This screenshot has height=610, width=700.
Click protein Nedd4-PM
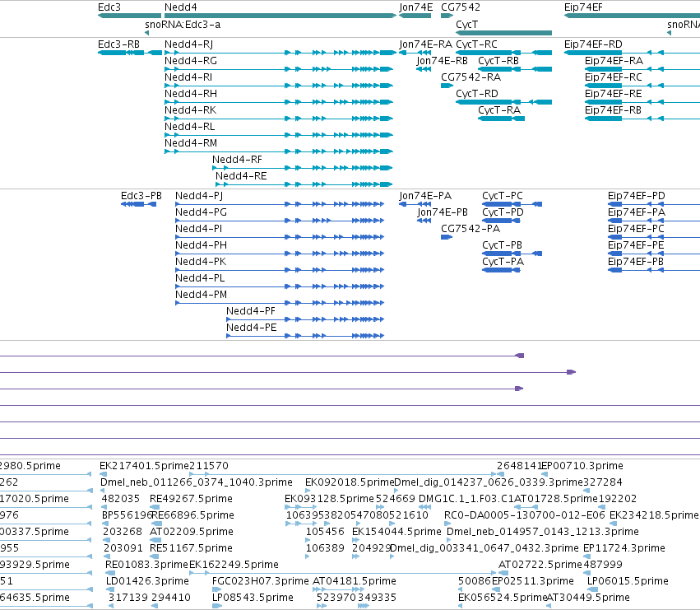point(280,303)
